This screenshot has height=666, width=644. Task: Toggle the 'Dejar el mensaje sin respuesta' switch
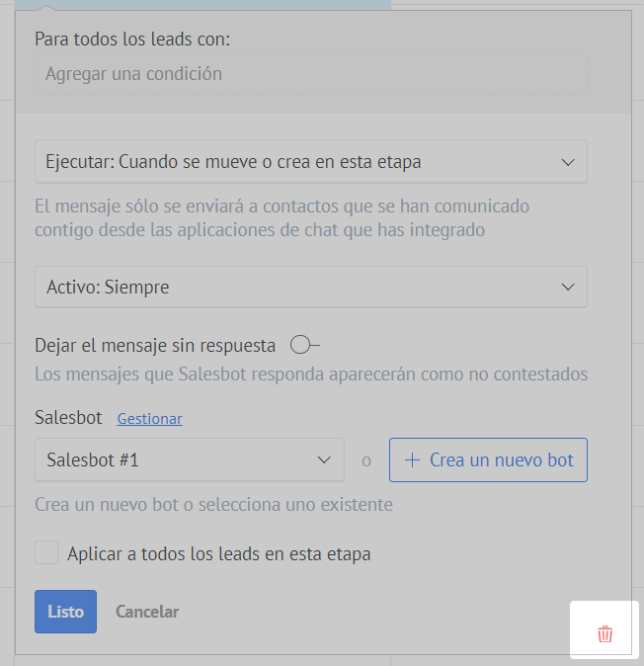point(305,345)
